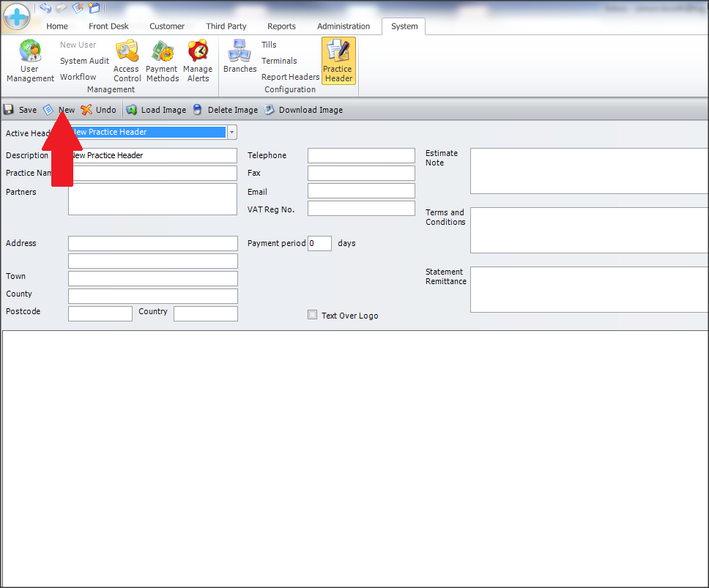This screenshot has height=588, width=709.
Task: Click Download Image in toolbar
Action: point(303,110)
